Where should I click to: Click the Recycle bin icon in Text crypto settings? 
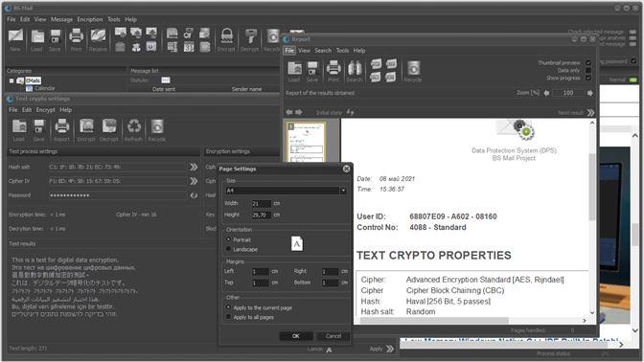pos(157,126)
